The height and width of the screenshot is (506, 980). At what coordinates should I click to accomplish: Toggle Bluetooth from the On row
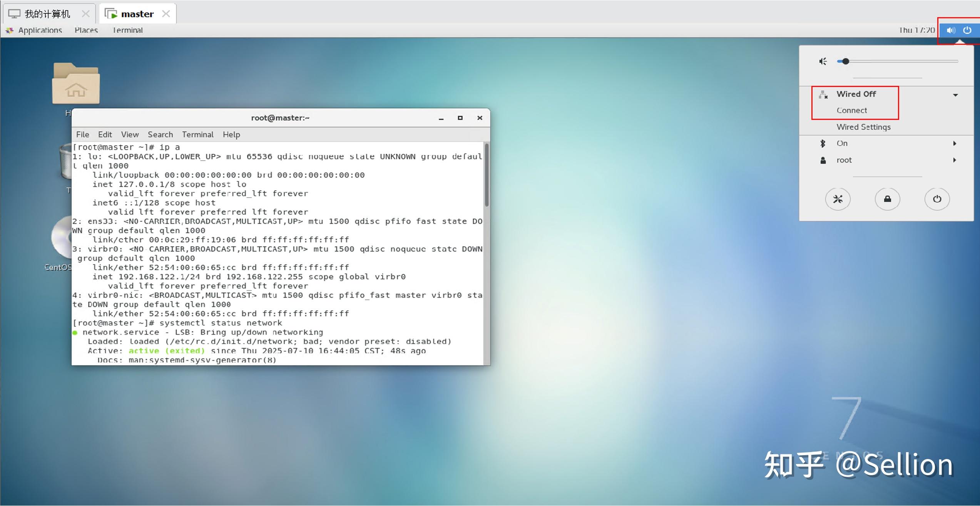click(x=842, y=143)
